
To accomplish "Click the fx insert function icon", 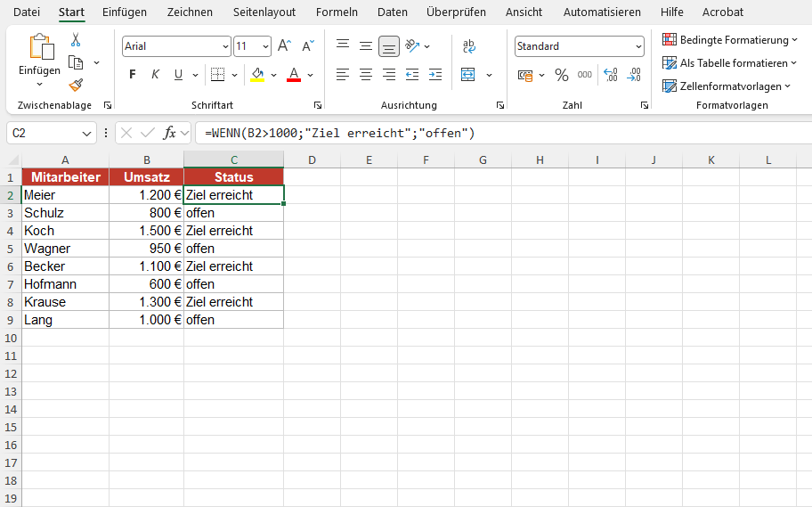I will point(169,134).
